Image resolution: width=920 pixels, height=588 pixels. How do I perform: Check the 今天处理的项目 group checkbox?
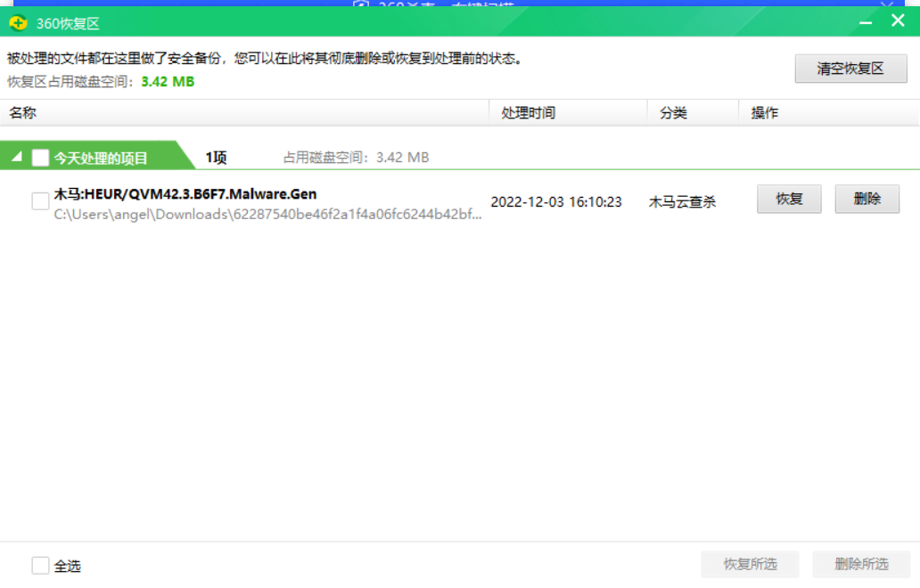click(x=40, y=158)
